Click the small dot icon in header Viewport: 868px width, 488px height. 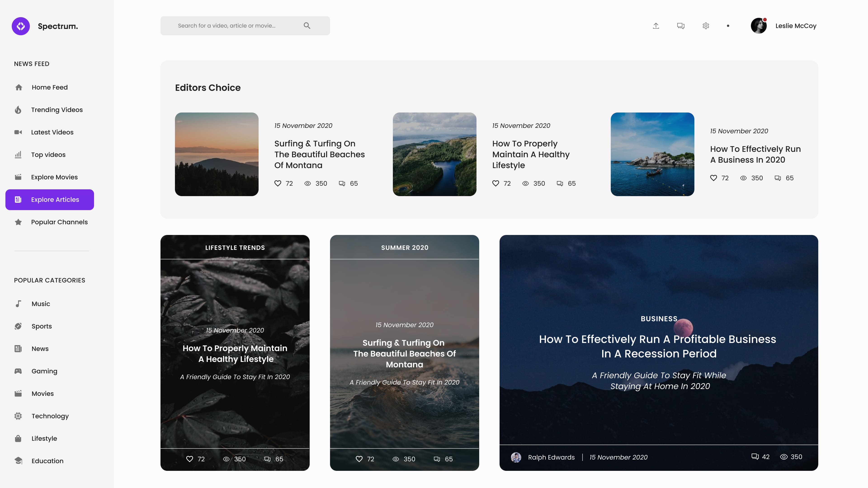pyautogui.click(x=728, y=26)
